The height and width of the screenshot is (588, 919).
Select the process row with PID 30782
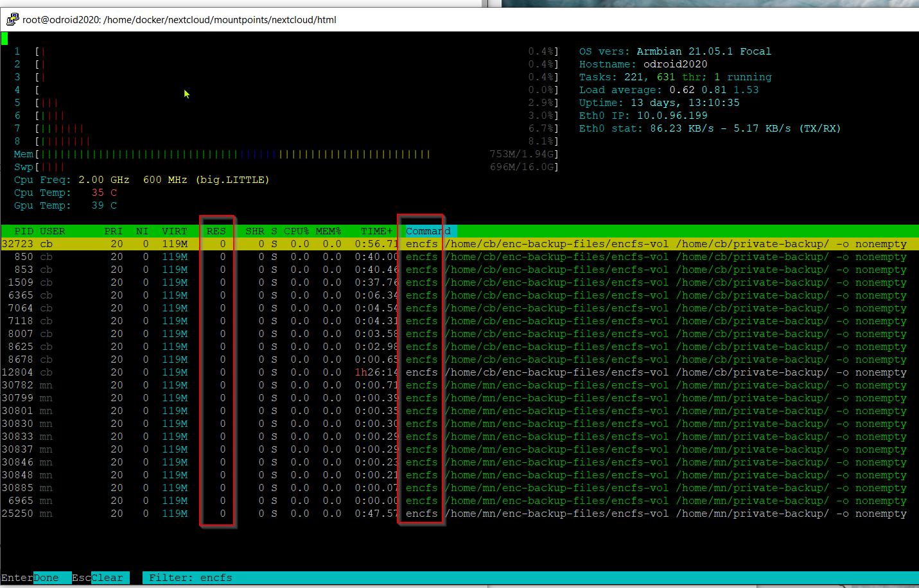(459, 385)
